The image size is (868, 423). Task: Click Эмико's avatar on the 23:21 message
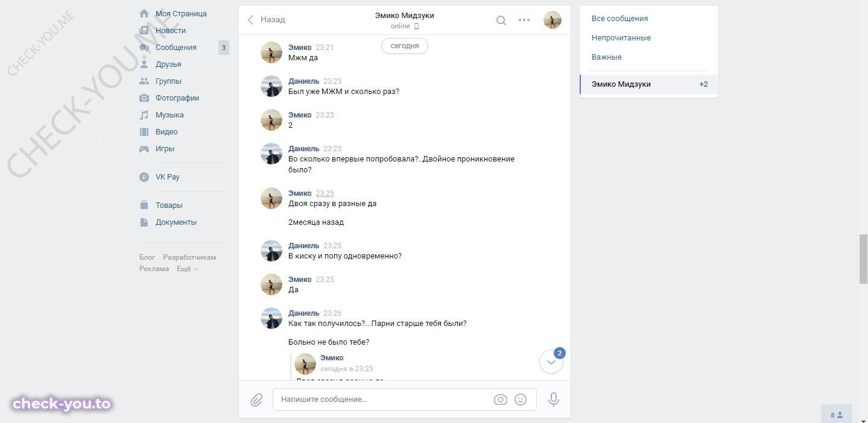[271, 52]
